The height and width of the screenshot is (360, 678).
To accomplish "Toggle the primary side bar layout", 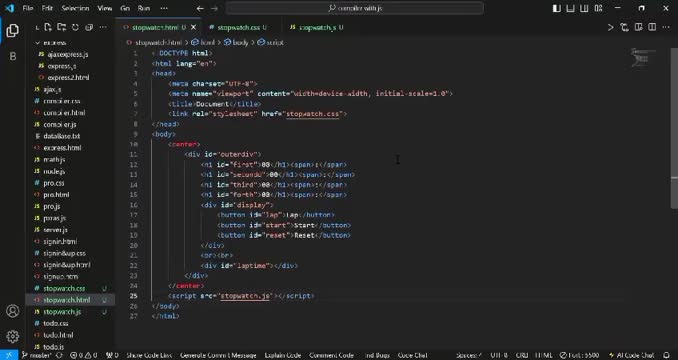I will pyautogui.click(x=557, y=8).
